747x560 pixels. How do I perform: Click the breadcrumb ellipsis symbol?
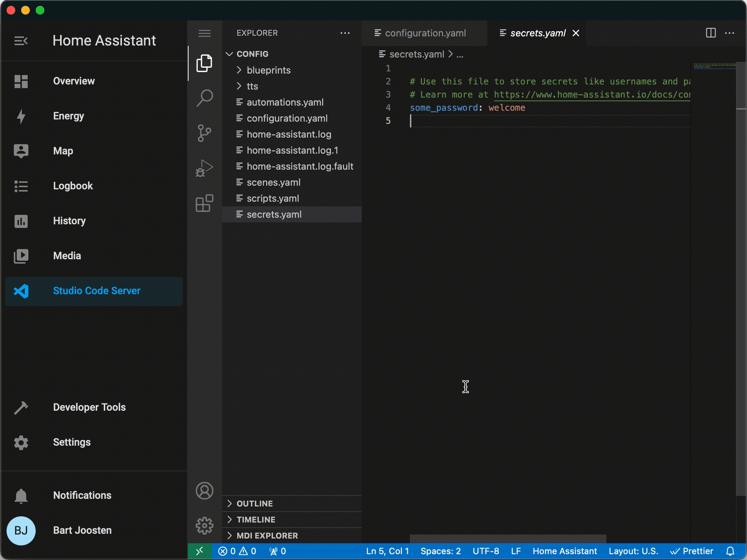tap(460, 55)
